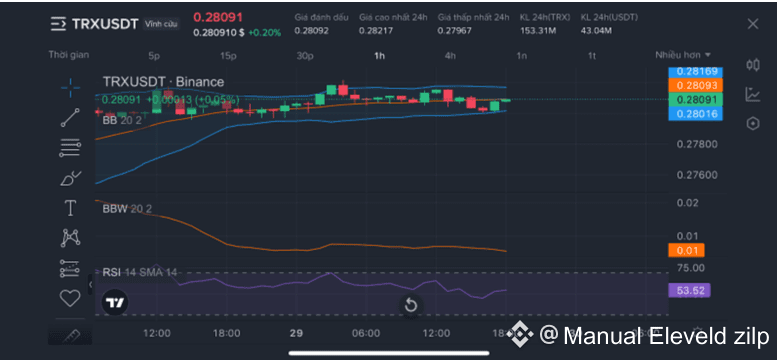Open the forecast and measurement tools

70,268
